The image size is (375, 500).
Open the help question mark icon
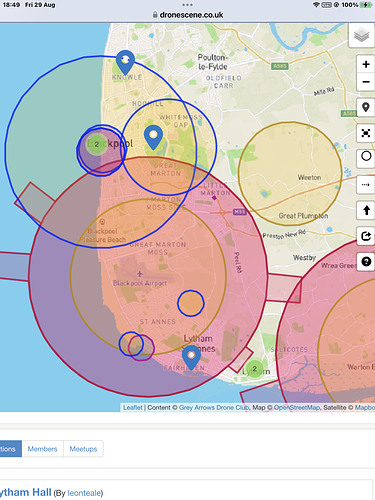[366, 261]
